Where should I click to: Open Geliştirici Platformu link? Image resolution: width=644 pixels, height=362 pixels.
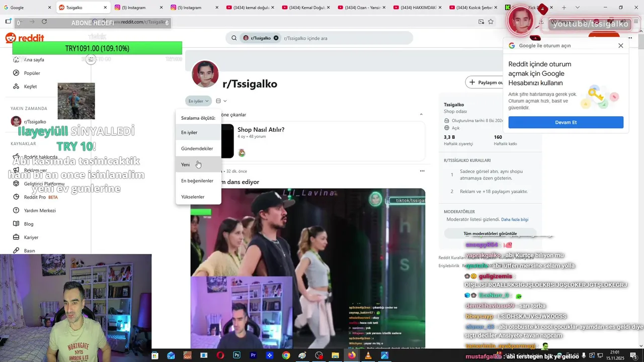44,184
